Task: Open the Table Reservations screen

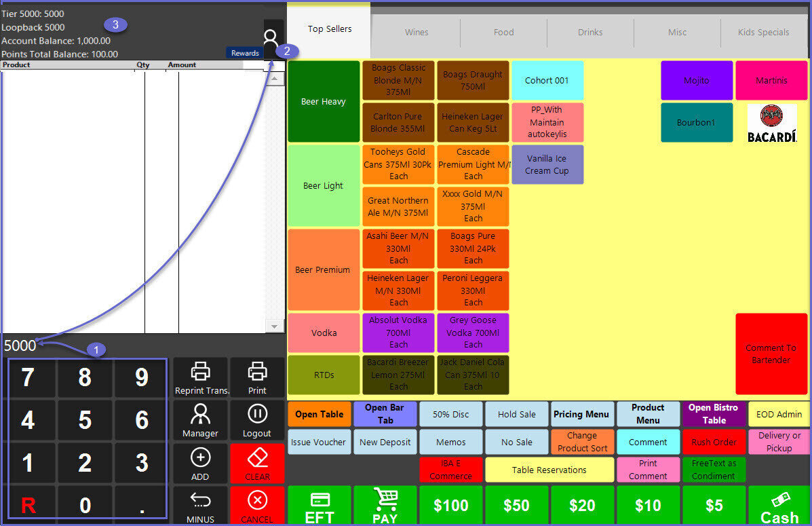Action: click(x=549, y=470)
